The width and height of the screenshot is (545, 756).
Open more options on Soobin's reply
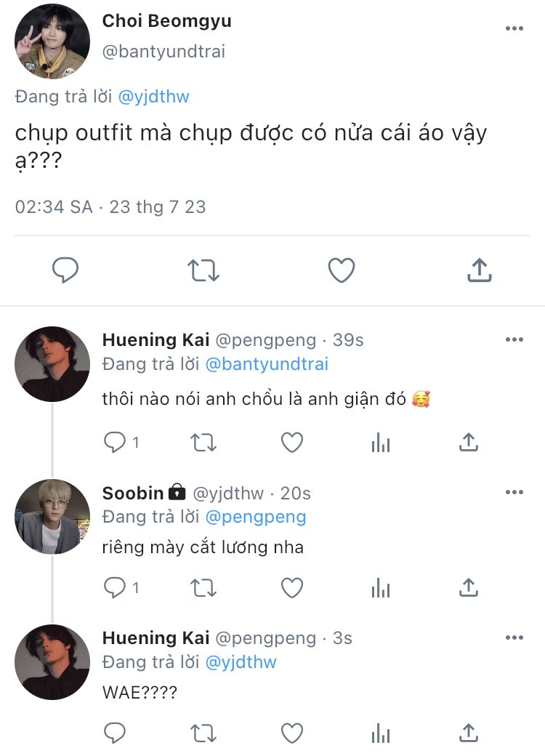coord(514,492)
